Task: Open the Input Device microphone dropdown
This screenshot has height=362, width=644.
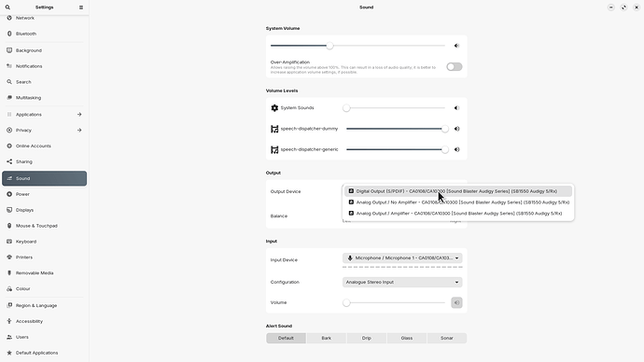Action: click(402, 258)
